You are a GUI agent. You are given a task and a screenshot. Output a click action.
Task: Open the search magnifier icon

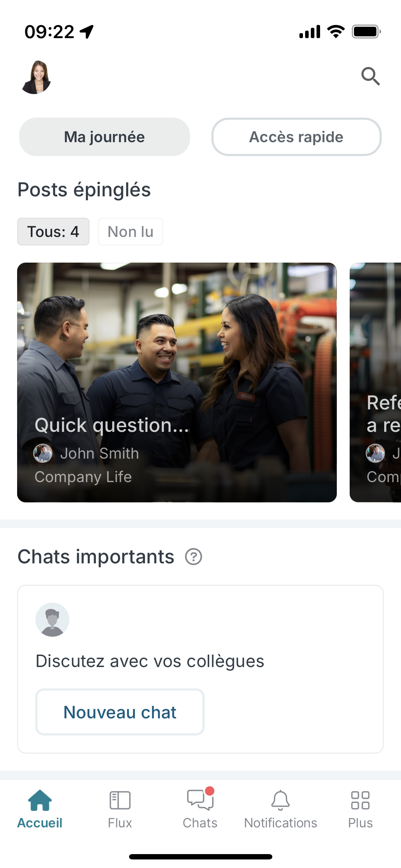point(370,76)
